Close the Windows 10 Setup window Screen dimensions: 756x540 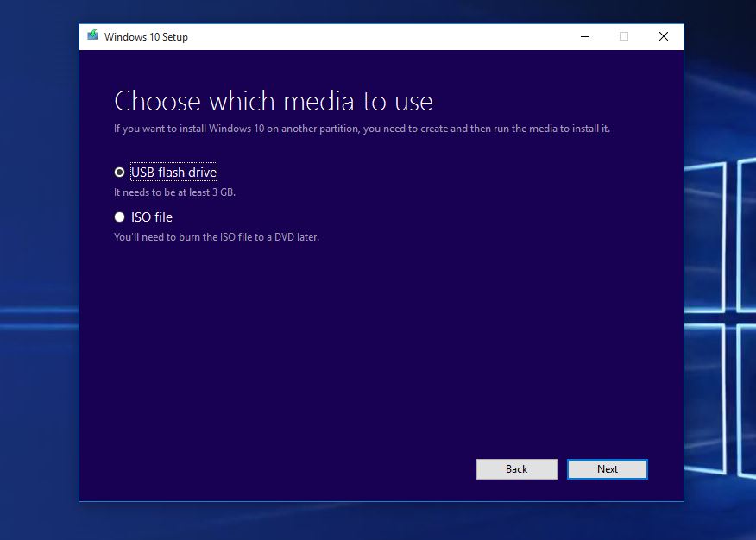click(x=663, y=36)
